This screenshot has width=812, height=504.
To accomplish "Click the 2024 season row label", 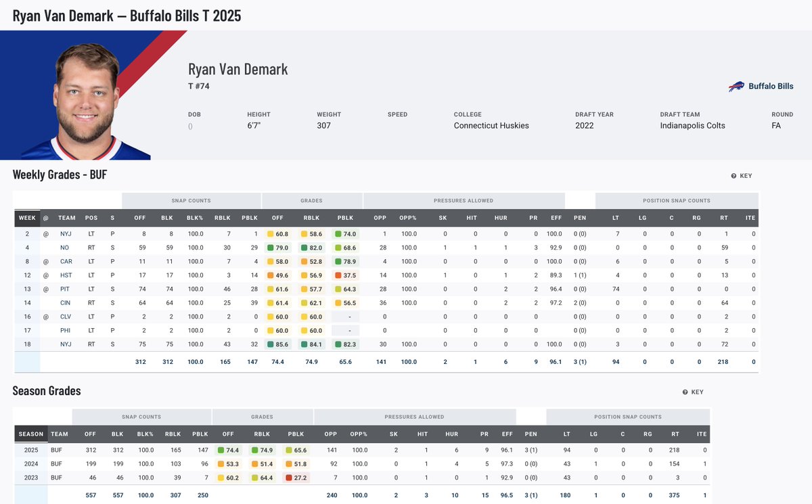I will [x=30, y=463].
